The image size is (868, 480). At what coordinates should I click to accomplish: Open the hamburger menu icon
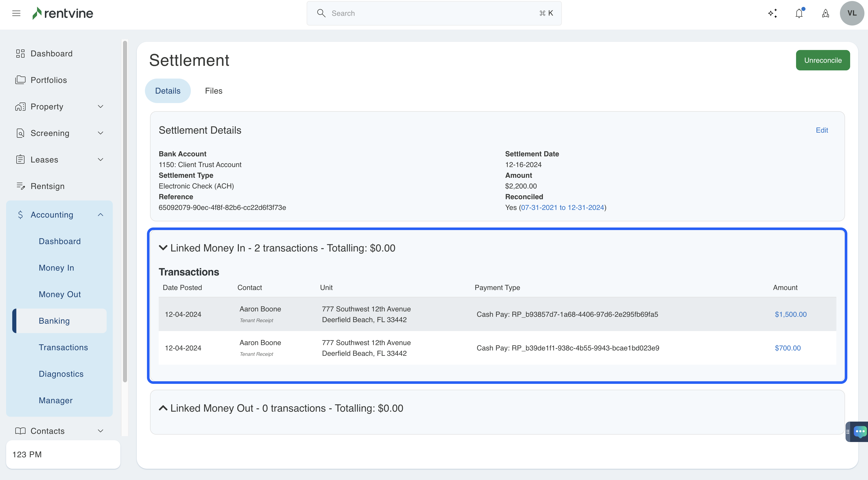(16, 13)
